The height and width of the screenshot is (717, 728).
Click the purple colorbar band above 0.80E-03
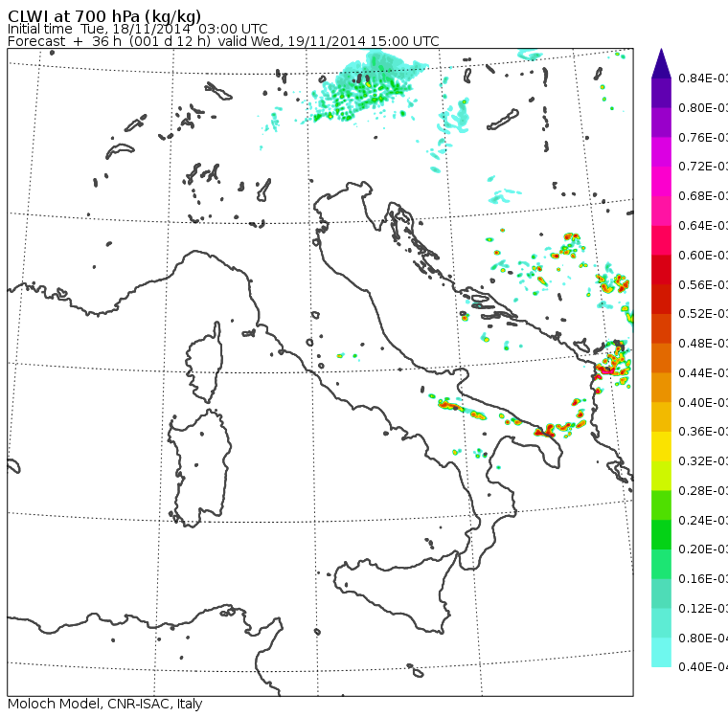click(661, 93)
